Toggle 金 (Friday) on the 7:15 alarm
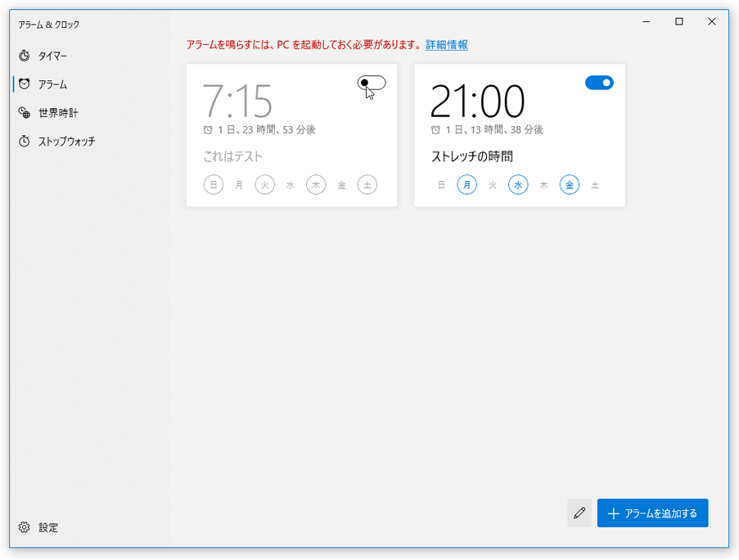Screen dimensions: 739x560 [x=342, y=185]
